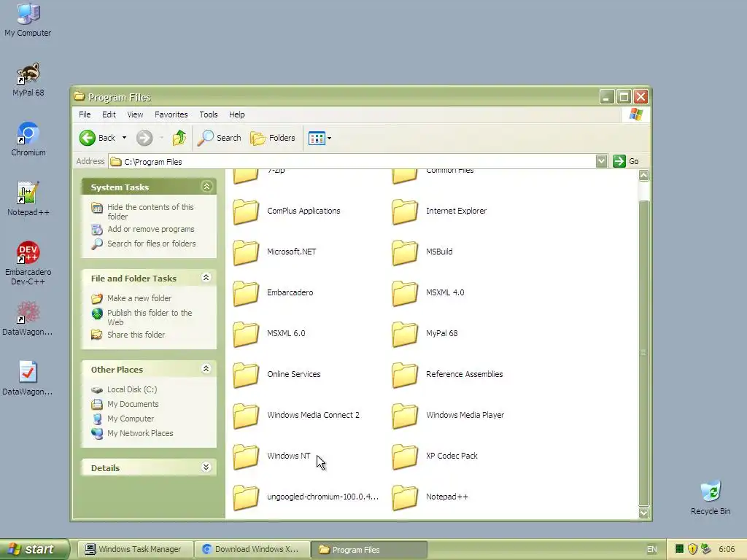The height and width of the screenshot is (560, 747).
Task: Select the Embarcadero folder icon
Action: point(246,293)
